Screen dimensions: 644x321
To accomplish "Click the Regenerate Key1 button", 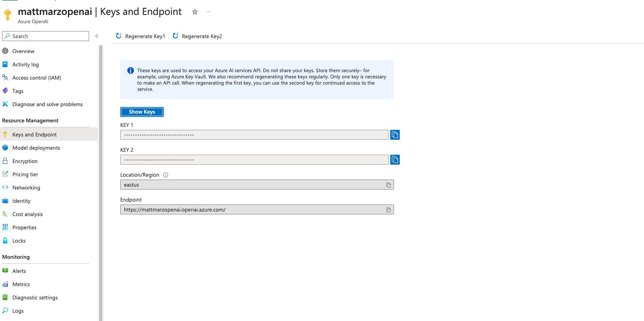I will tap(140, 36).
